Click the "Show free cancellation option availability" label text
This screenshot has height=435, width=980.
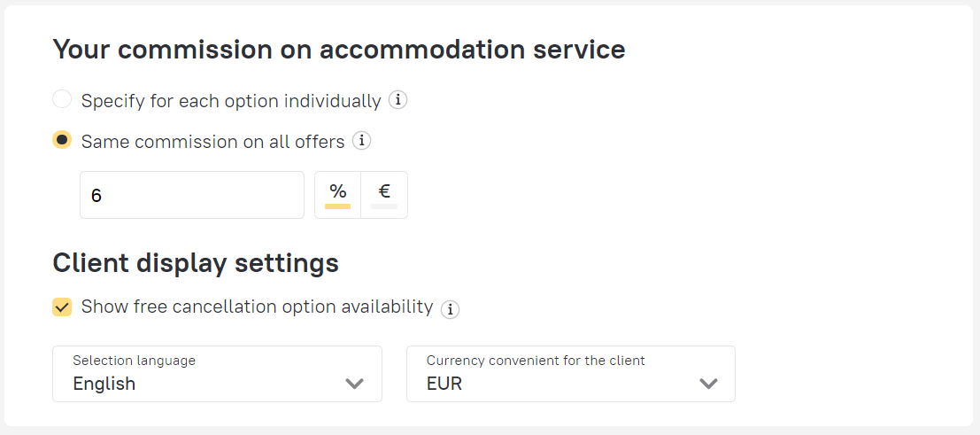(257, 307)
